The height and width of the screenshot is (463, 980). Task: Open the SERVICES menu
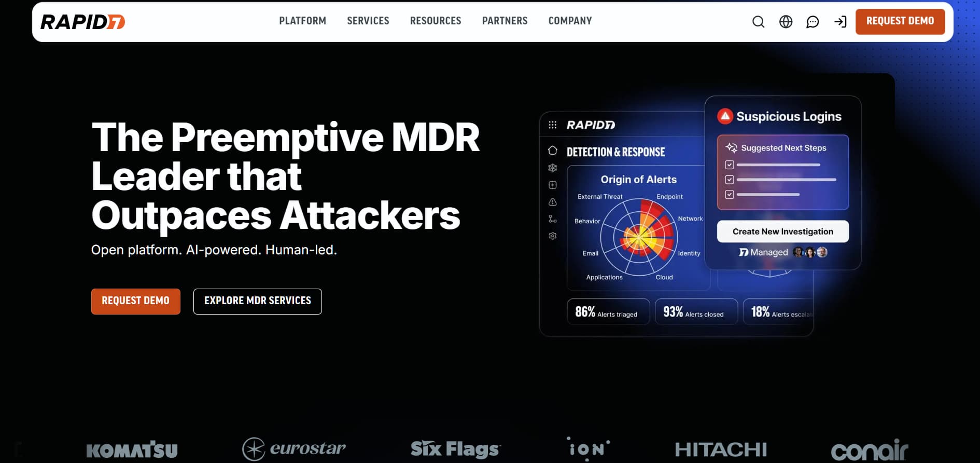coord(368,21)
